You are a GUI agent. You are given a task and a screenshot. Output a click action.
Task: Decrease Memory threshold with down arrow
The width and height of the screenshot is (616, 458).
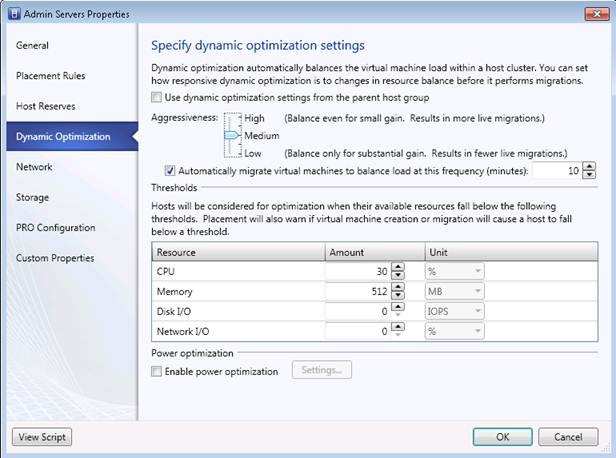pyautogui.click(x=398, y=295)
